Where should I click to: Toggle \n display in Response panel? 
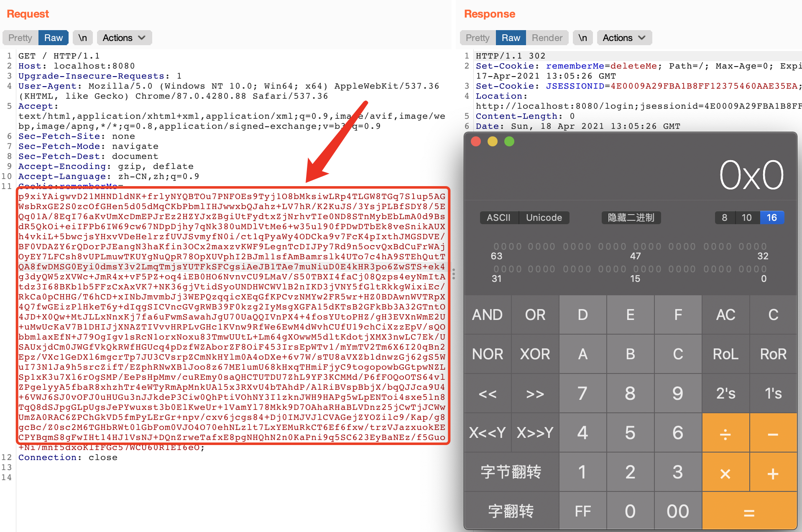tap(582, 38)
